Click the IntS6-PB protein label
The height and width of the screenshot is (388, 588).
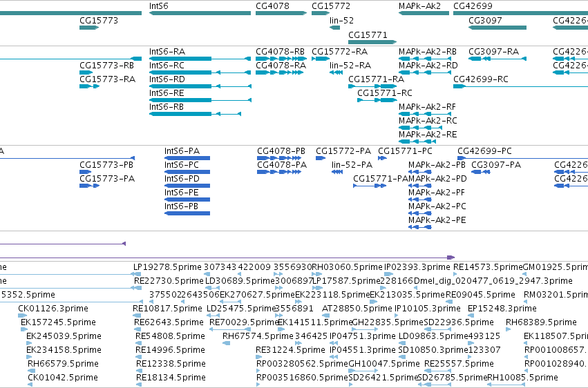point(181,206)
